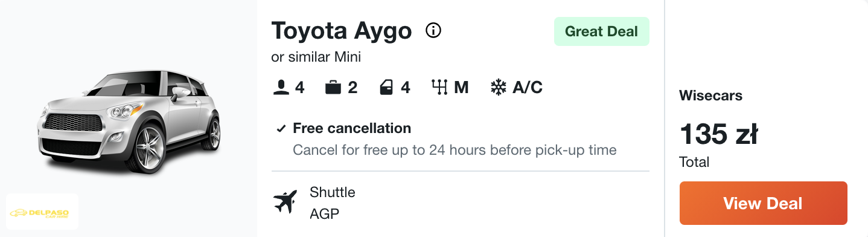Viewport: 868px width, 237px height.
Task: Click the 24-hour cancellation policy text
Action: pyautogui.click(x=455, y=149)
